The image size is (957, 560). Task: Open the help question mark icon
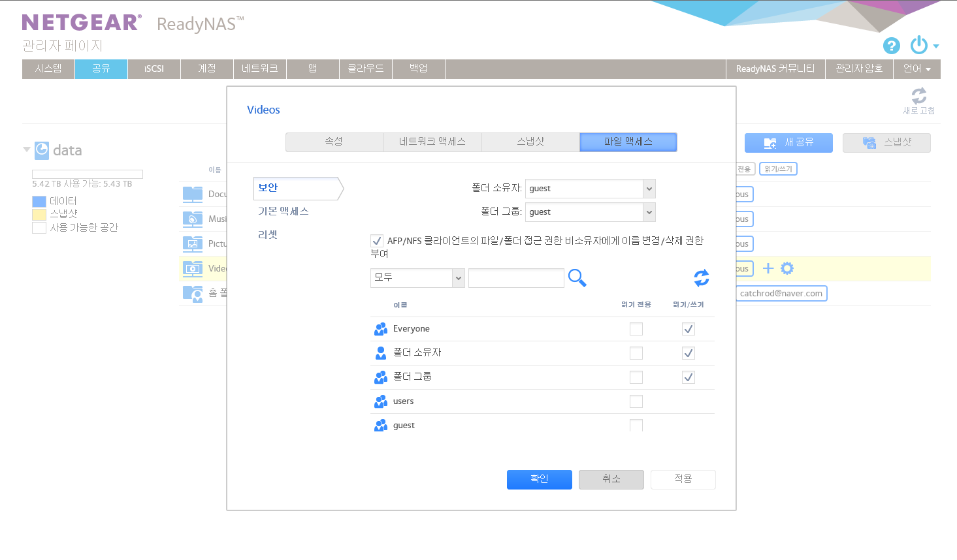892,46
